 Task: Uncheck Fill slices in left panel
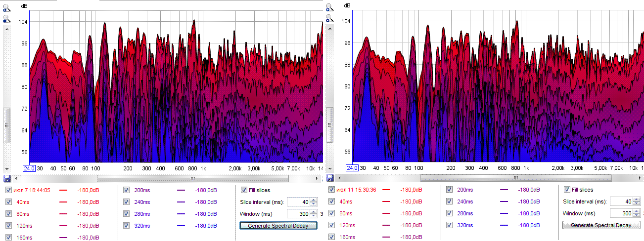(x=244, y=190)
